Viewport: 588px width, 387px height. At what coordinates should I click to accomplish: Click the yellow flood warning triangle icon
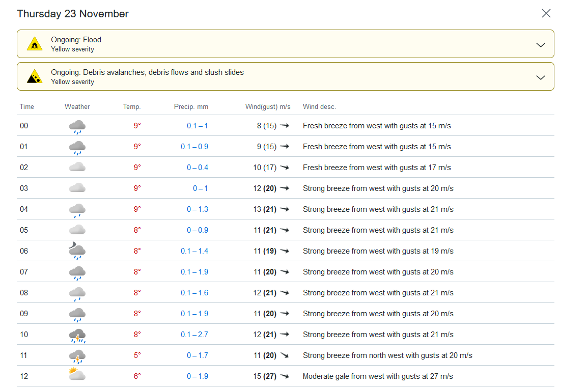point(35,44)
